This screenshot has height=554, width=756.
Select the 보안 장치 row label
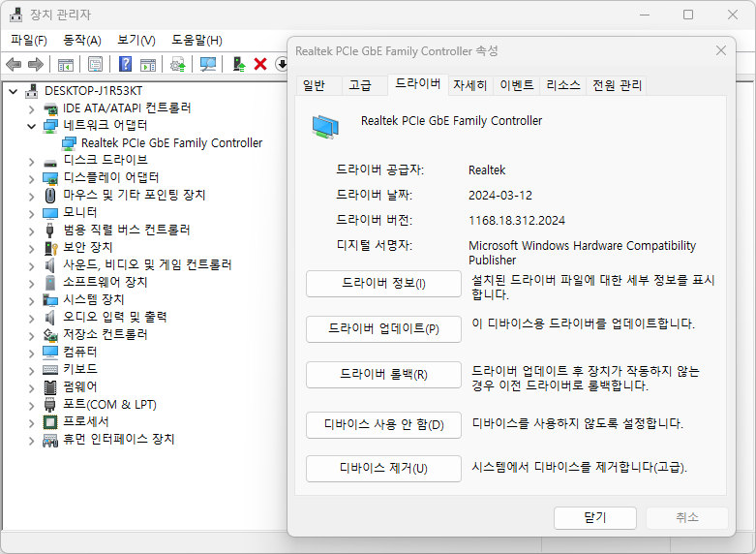tap(88, 248)
